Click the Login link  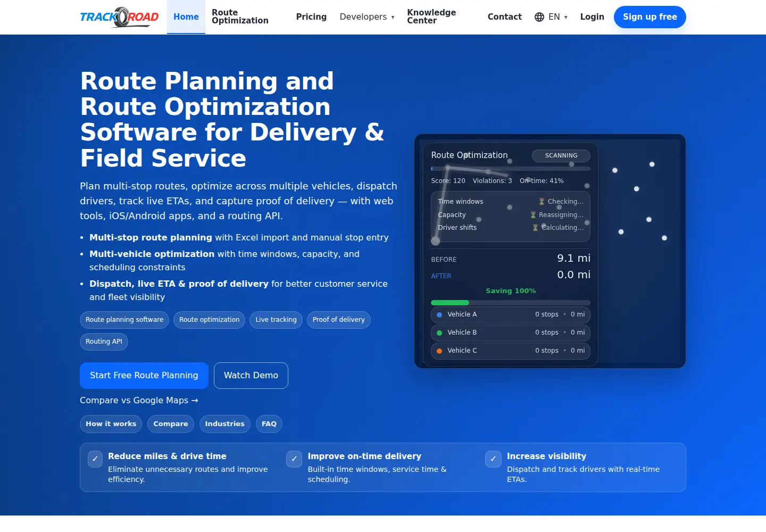[x=592, y=17]
